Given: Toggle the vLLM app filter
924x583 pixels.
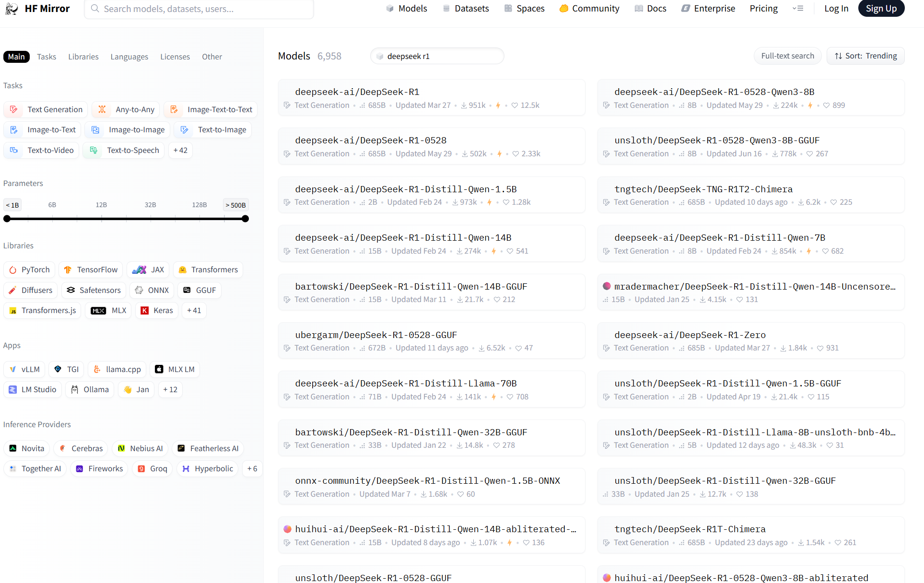Looking at the screenshot, I should click(24, 369).
